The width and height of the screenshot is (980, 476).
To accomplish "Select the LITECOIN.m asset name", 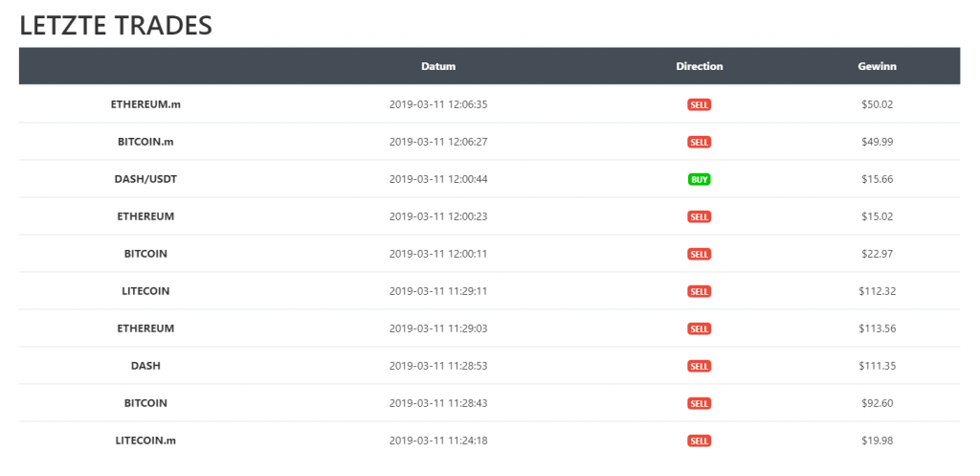I will tap(145, 441).
